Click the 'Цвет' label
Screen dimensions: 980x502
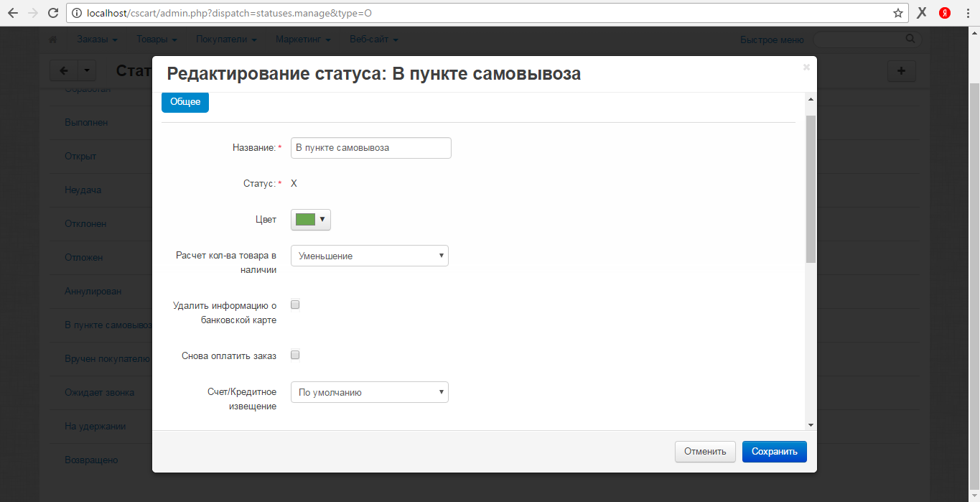(266, 220)
